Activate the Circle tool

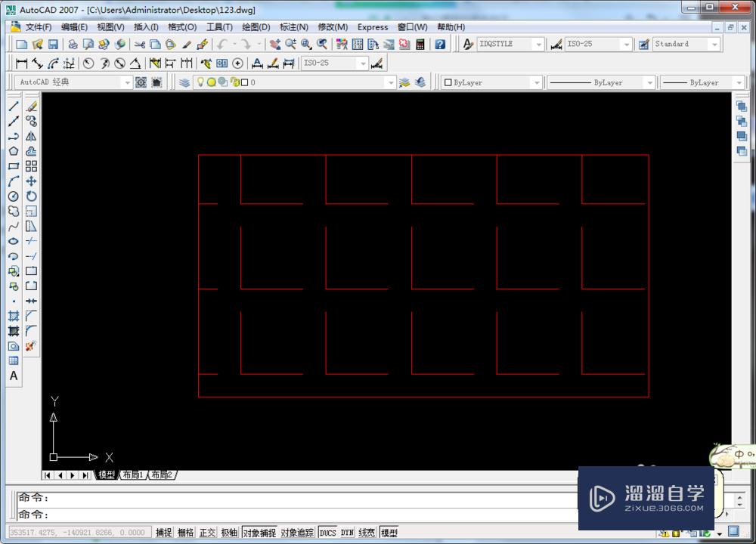coord(12,196)
